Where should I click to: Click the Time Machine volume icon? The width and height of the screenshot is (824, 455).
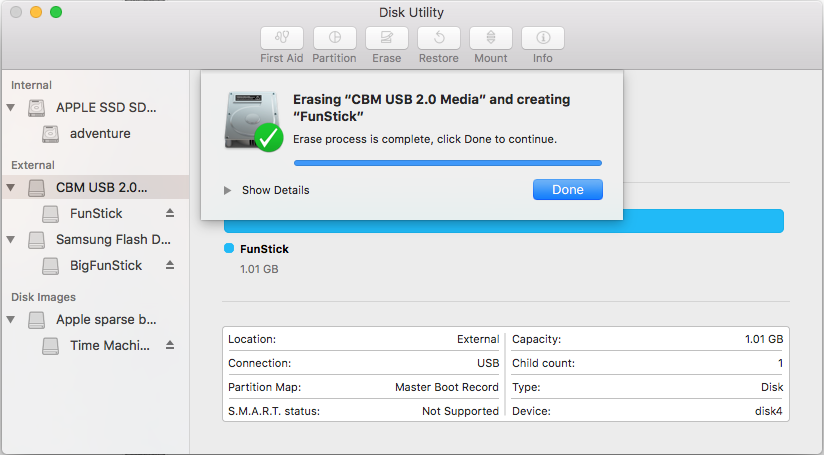click(50, 345)
